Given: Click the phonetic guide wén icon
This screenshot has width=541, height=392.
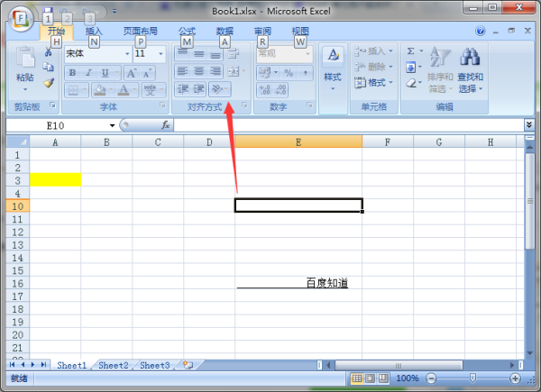Looking at the screenshot, I should (x=150, y=90).
